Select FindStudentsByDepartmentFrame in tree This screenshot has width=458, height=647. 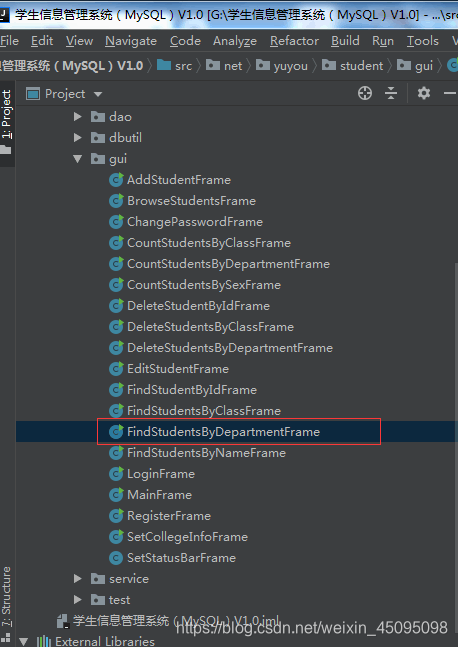coord(223,432)
